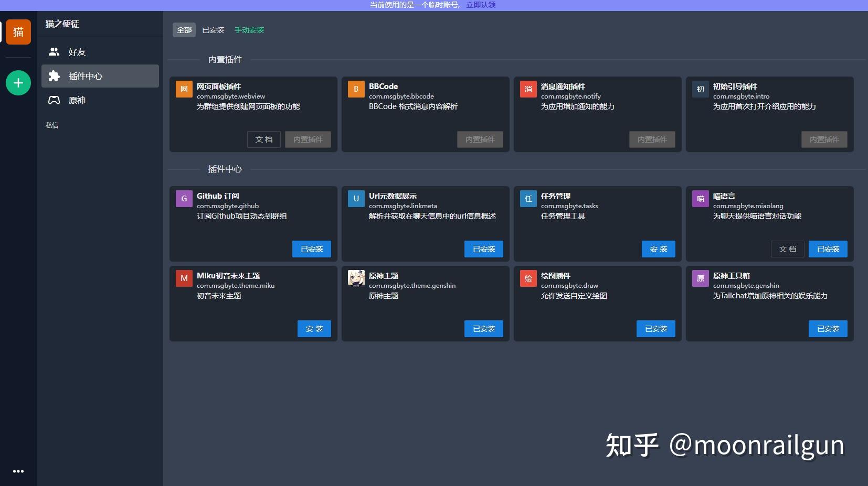Click the Miku初音未来主题 red M icon
Screen dimensions: 868x486
click(x=184, y=278)
